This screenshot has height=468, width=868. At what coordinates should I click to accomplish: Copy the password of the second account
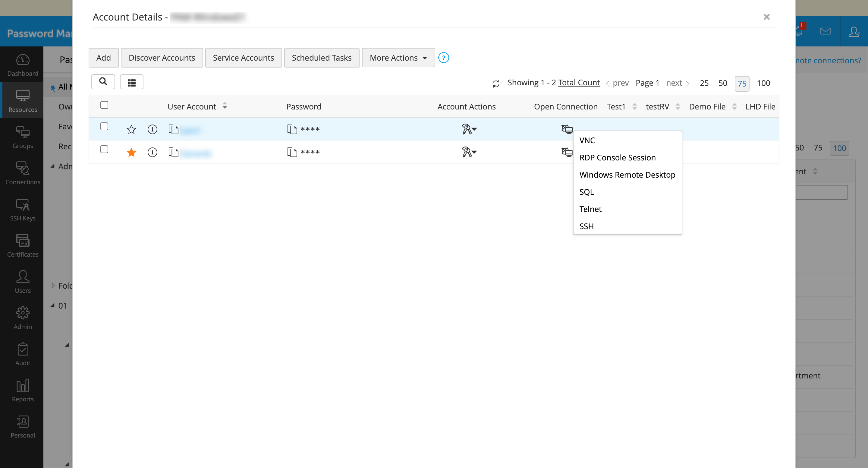tap(292, 152)
